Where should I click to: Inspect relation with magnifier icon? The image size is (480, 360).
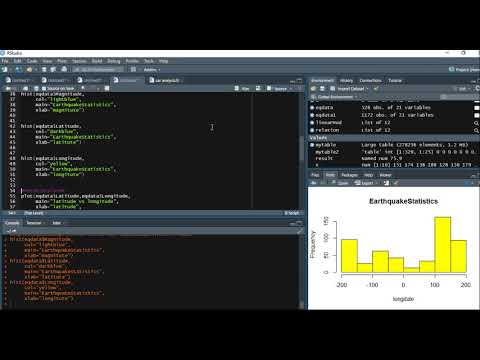point(477,131)
